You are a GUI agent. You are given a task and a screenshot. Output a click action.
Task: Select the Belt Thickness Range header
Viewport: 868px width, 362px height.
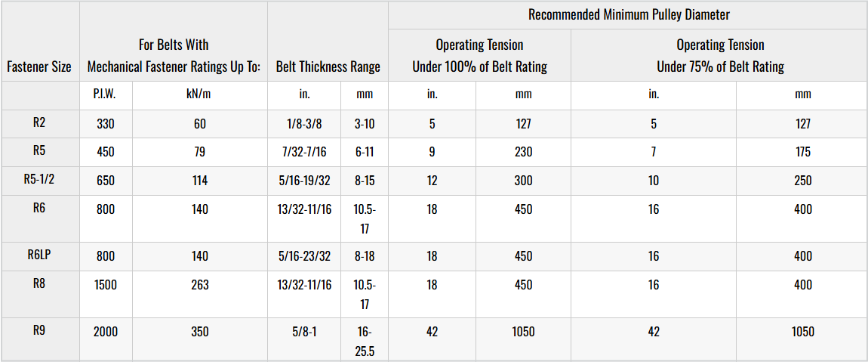coord(328,67)
